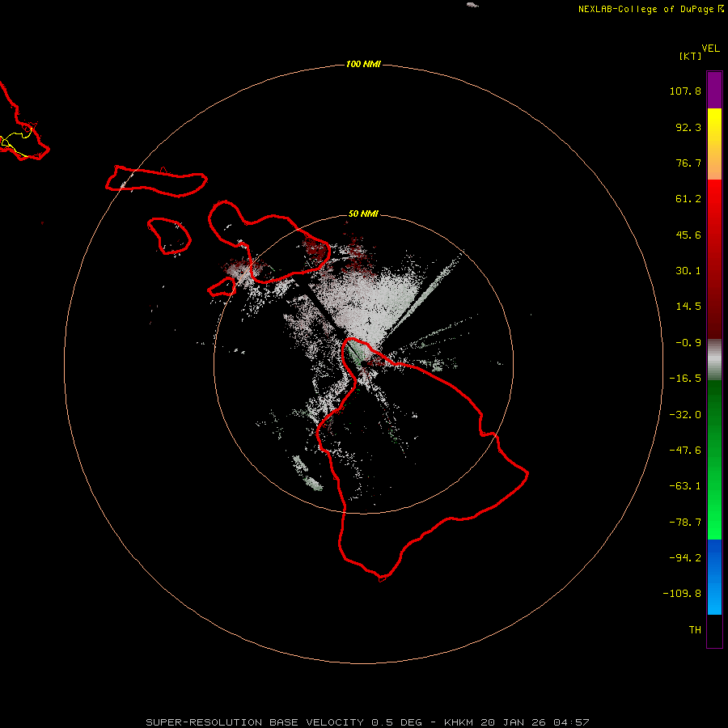
Task: Click the -94.2 velocity scale value
Action: click(x=685, y=558)
